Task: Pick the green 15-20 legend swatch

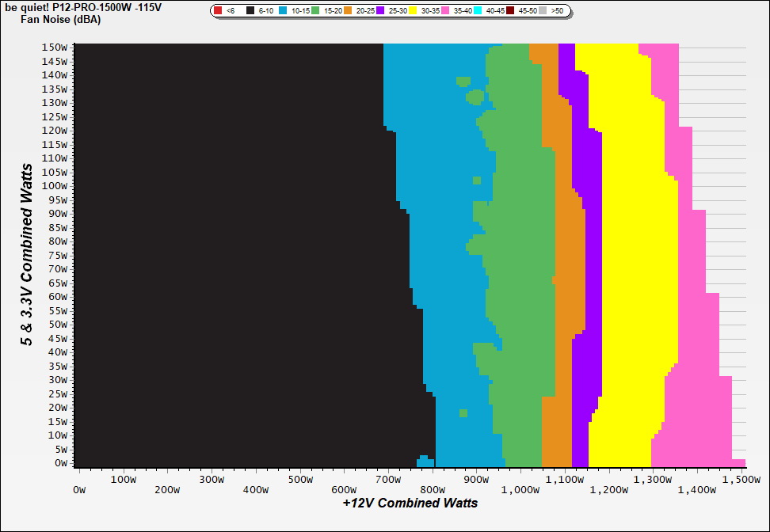Action: click(316, 11)
